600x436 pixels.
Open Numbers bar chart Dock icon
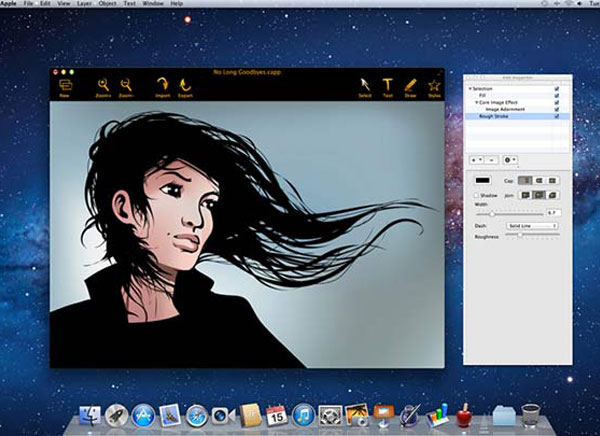point(437,415)
